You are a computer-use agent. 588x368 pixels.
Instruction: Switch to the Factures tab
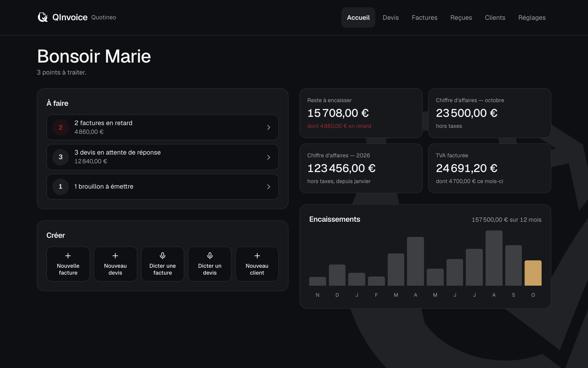(424, 17)
